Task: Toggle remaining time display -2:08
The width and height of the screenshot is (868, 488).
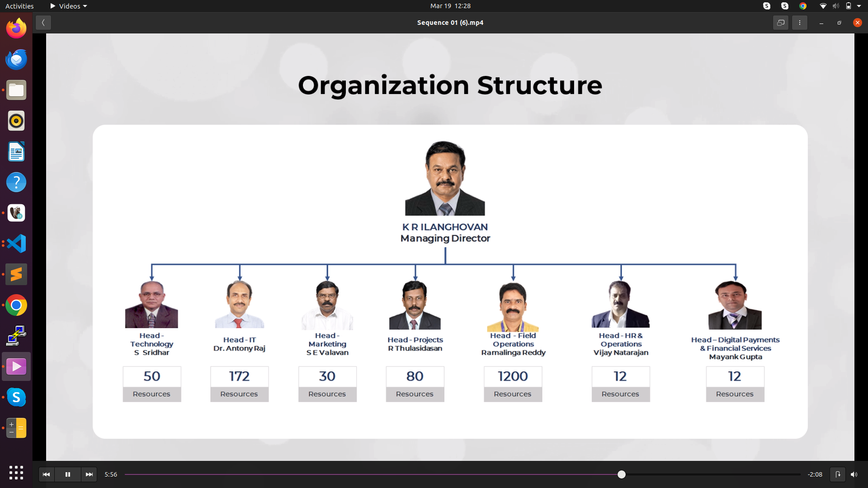Action: [815, 474]
